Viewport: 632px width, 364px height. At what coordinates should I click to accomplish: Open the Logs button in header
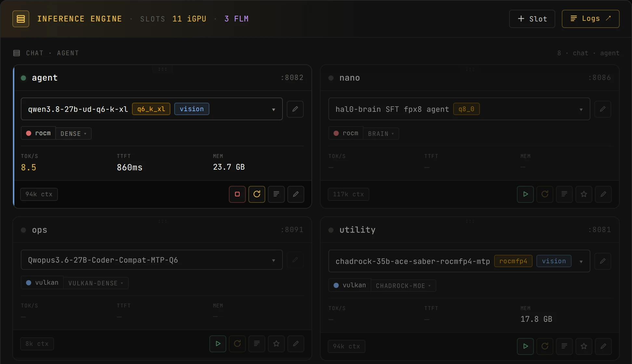(x=591, y=19)
